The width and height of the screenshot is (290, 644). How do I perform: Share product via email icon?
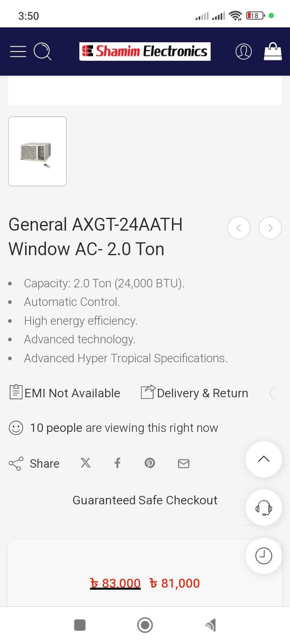pos(184,463)
